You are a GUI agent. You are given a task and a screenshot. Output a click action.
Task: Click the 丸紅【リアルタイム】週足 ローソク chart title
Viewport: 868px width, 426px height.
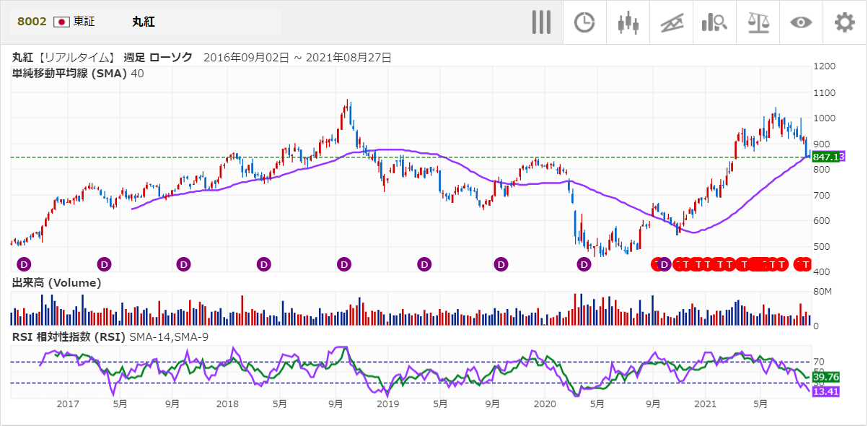coord(102,57)
